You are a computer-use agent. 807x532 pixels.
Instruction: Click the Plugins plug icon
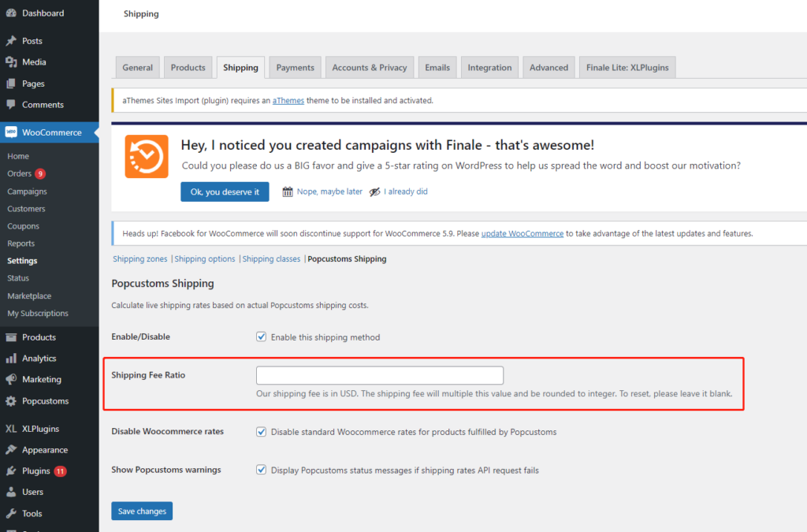click(11, 471)
